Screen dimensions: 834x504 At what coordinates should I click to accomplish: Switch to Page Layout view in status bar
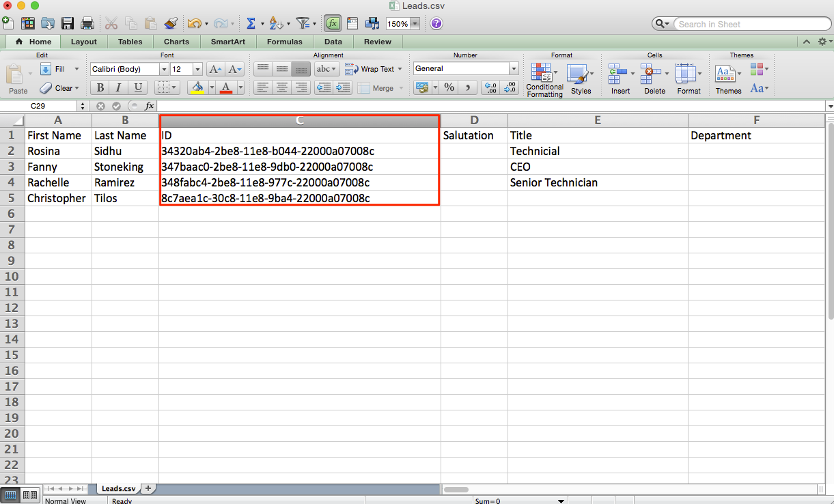click(30, 495)
